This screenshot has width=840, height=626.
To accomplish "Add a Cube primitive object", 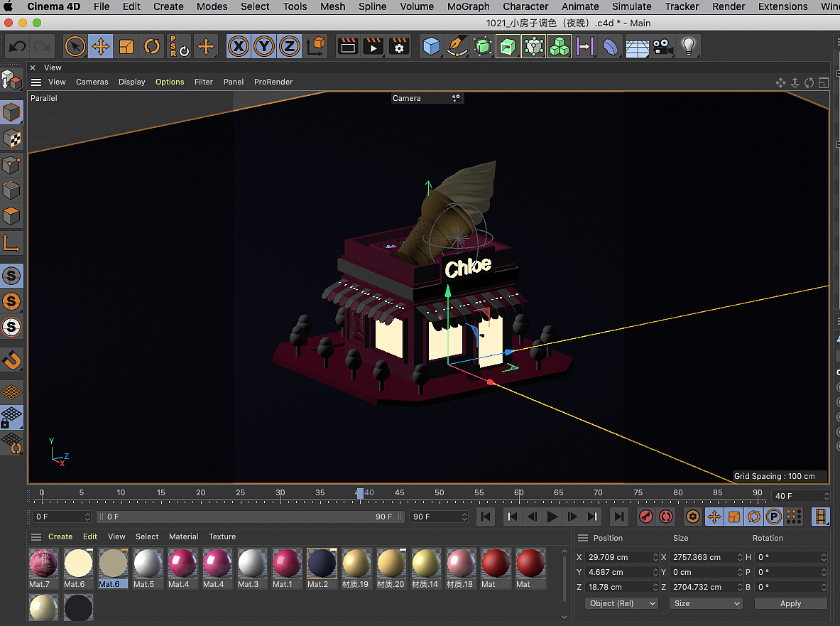I will [431, 47].
